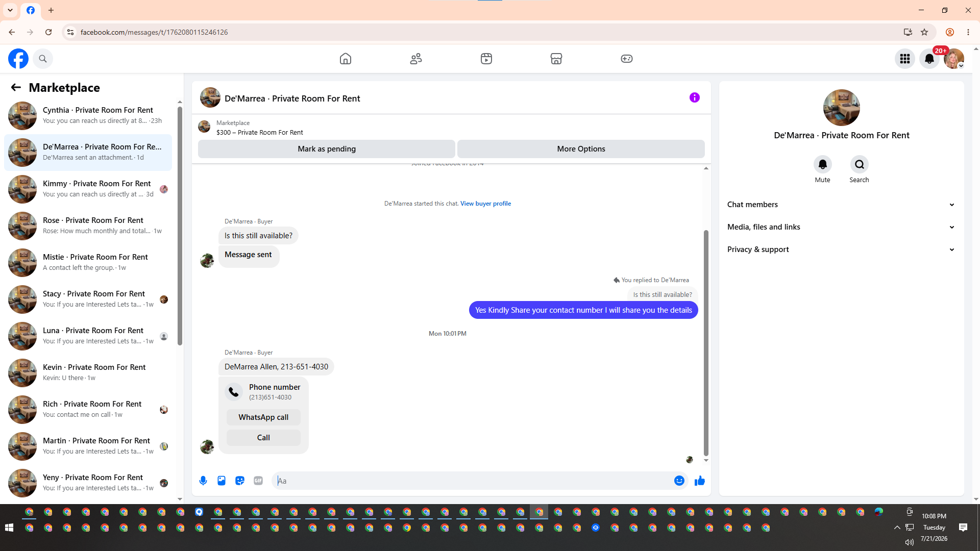Start a WhatsApp call to De'Marrea
980x551 pixels.
[x=263, y=417]
